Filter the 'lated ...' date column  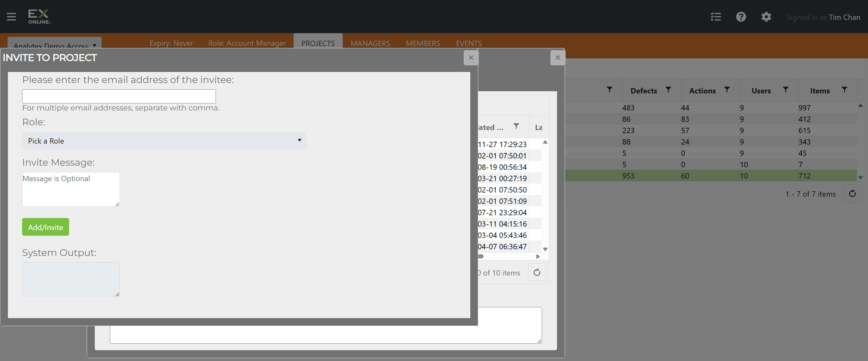point(516,126)
